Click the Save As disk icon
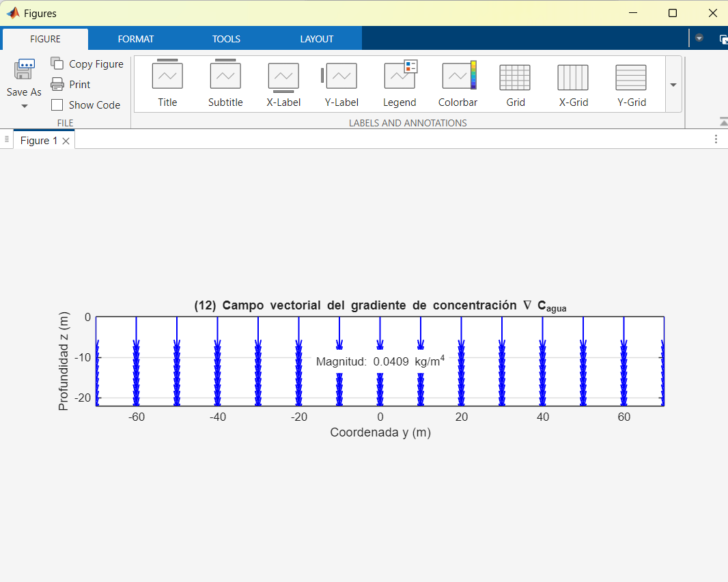This screenshot has width=728, height=582. point(24,70)
